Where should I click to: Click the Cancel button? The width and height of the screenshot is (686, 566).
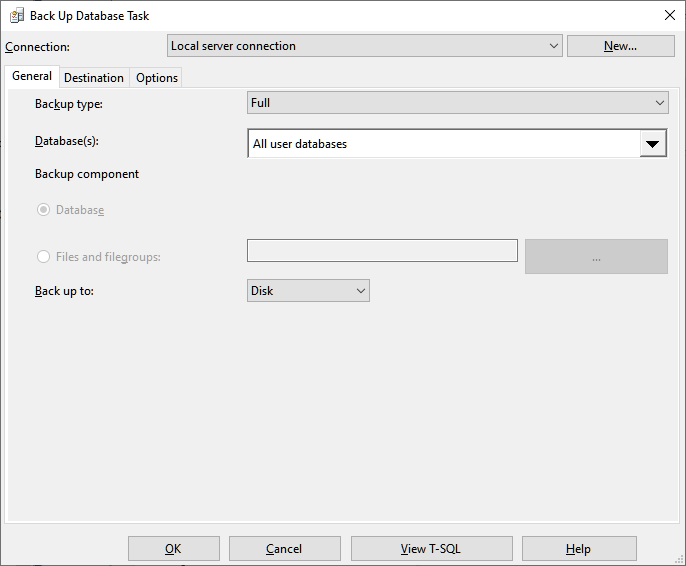click(285, 549)
